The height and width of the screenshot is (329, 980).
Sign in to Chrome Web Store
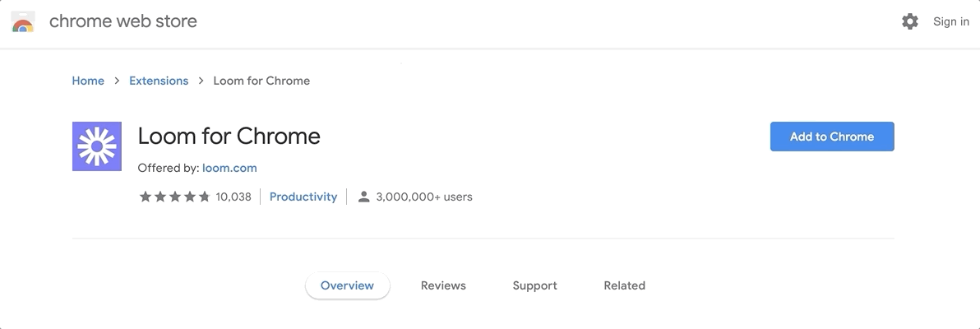click(950, 21)
